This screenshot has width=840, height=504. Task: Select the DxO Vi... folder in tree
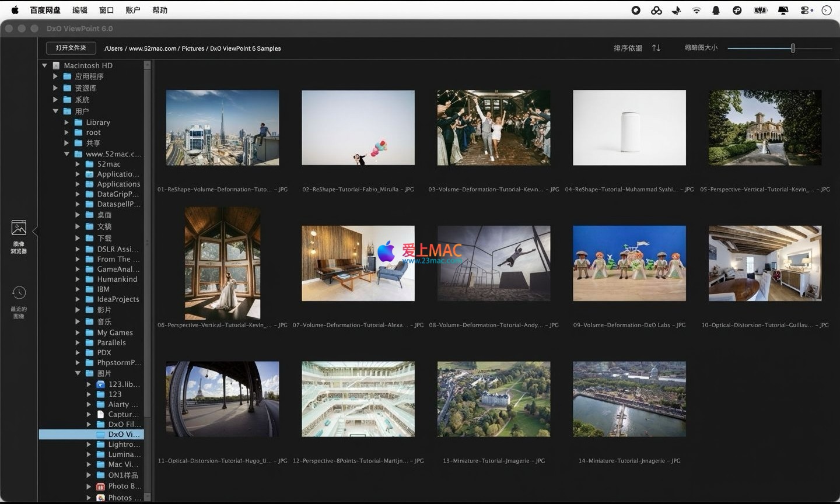[x=123, y=435]
